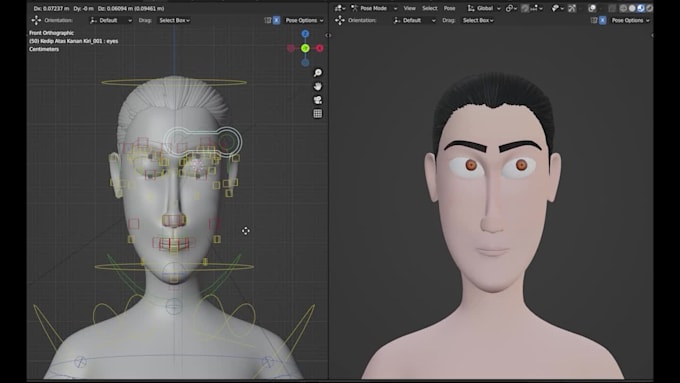Select the yellow ring above the head

coord(174,82)
